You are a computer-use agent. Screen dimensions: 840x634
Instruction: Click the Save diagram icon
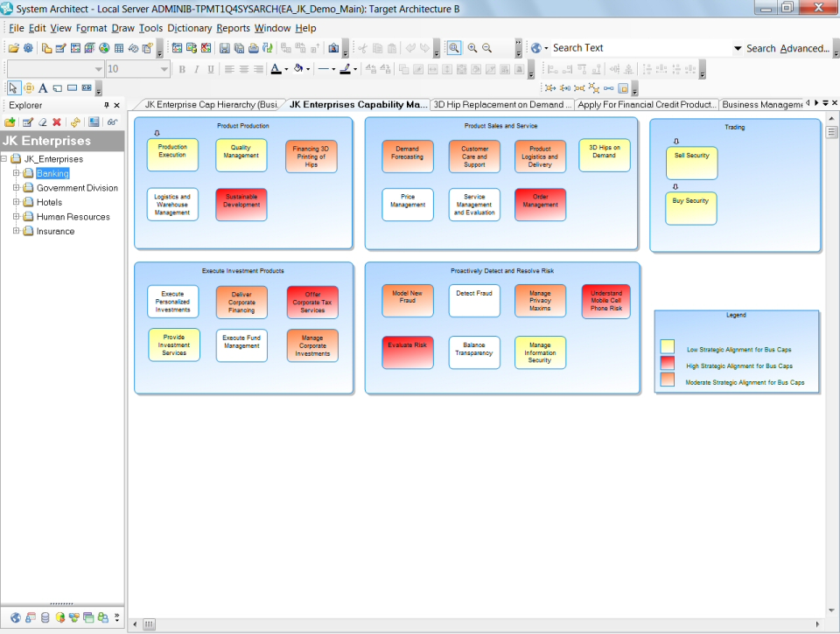(x=224, y=48)
